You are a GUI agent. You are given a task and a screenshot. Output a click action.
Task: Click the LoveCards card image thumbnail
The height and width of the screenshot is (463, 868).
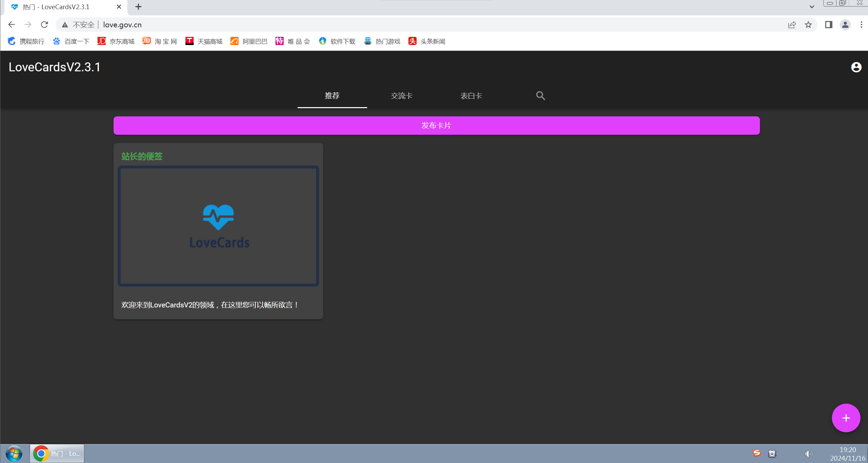[x=218, y=226]
